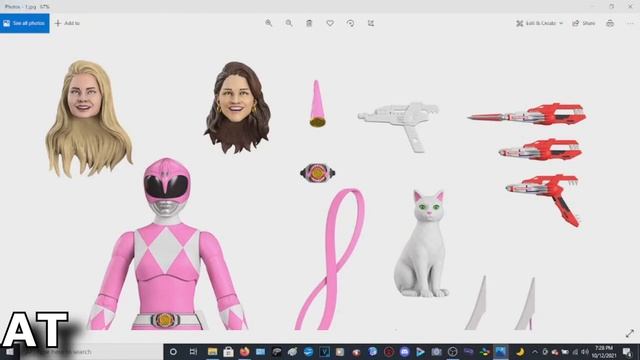
Task: Expand the Edit & Create dropdown
Action: coord(539,23)
